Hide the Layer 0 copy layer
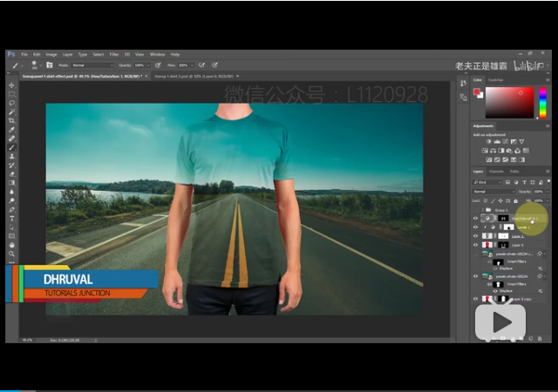Screen dimensions: 558x392 pos(475,299)
